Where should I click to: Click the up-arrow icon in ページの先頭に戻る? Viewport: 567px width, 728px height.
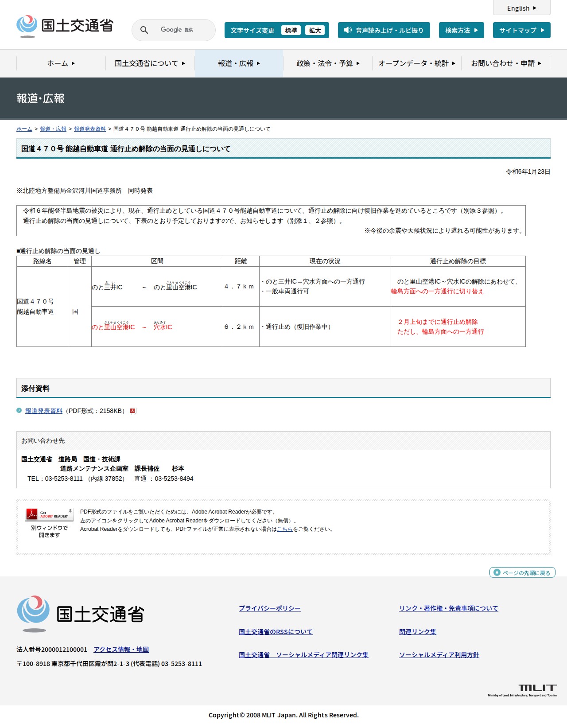tap(497, 572)
